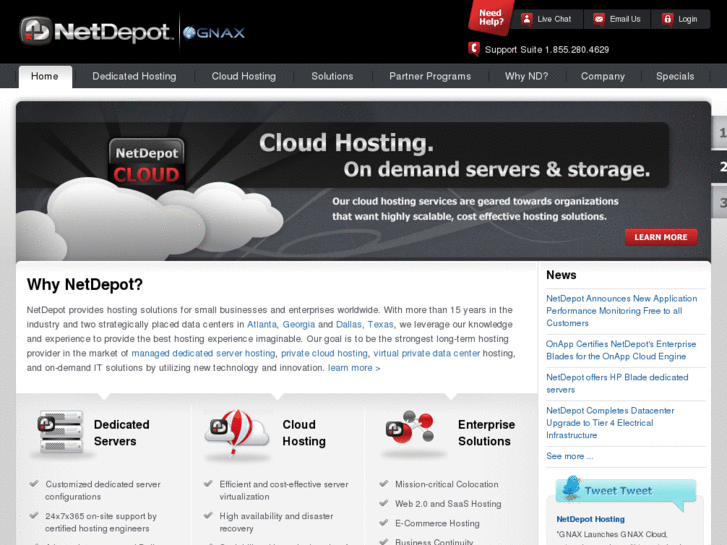Click the NetDepot logo in the header
Image resolution: width=727 pixels, height=545 pixels.
[96, 31]
